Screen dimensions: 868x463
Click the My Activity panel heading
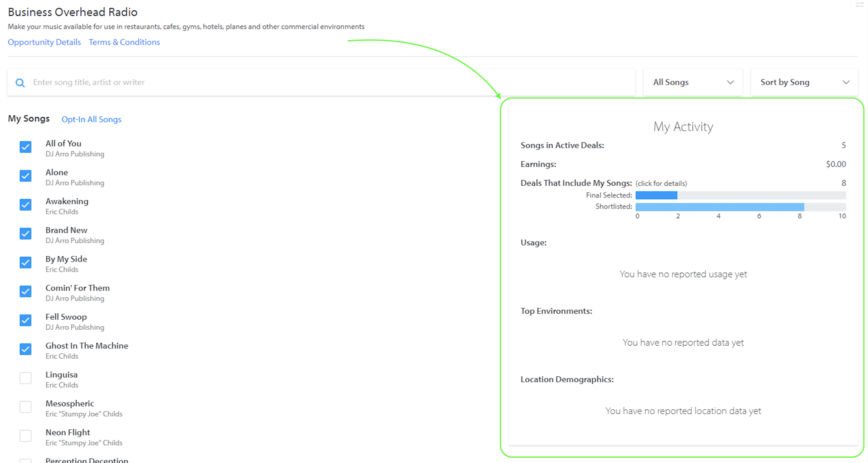coord(683,127)
